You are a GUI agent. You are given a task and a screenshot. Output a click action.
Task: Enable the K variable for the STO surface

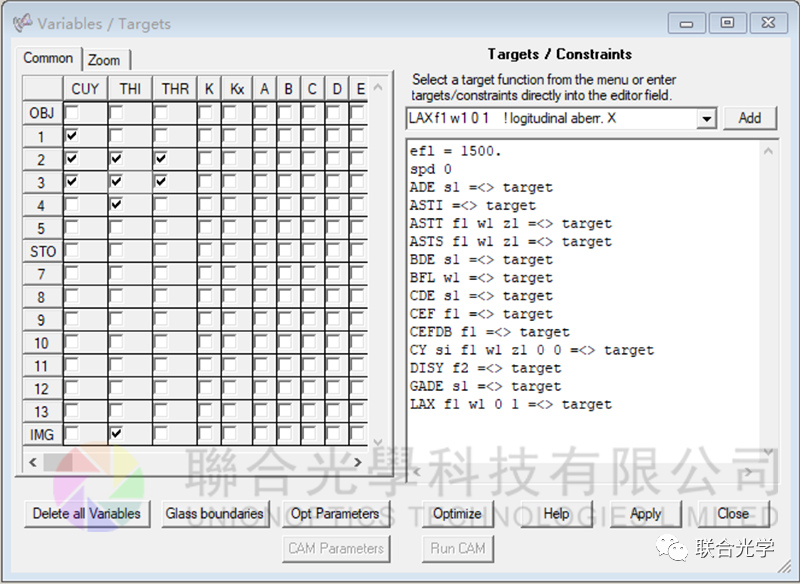coord(207,251)
